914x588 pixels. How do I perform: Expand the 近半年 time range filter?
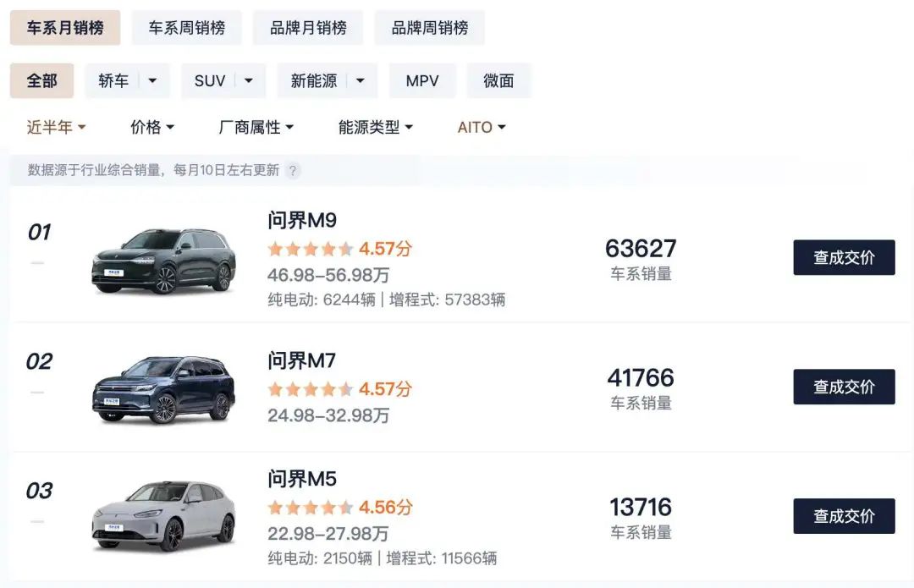(x=57, y=127)
